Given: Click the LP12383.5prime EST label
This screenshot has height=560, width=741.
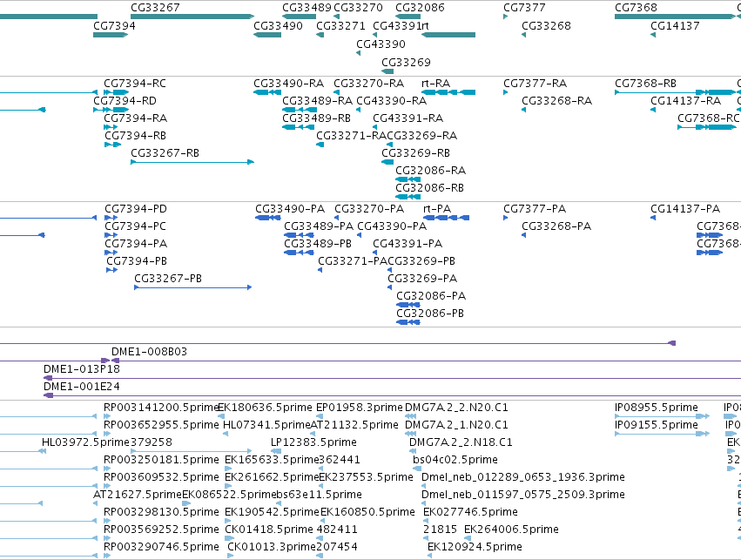Looking at the screenshot, I should pos(313,442).
